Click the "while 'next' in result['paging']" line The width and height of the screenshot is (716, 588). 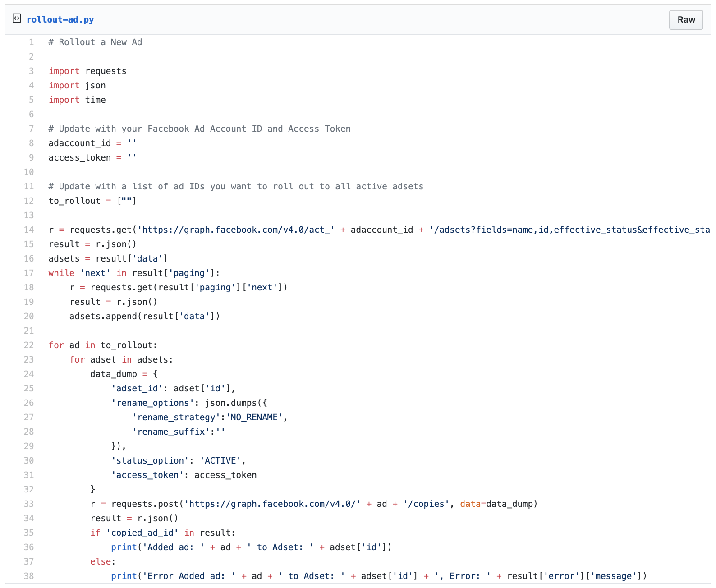[134, 273]
